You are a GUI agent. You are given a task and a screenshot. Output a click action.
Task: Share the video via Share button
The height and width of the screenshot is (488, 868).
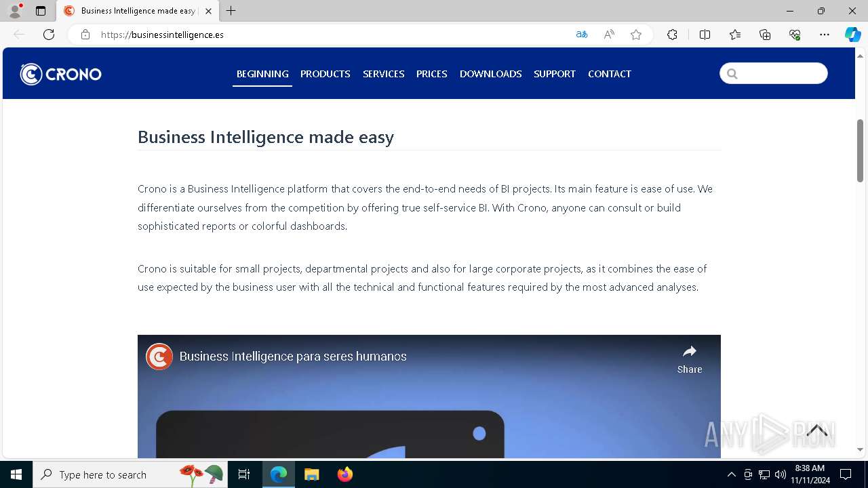click(690, 359)
